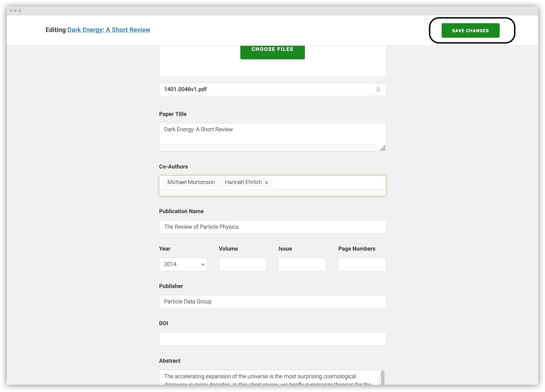The image size is (545, 392).
Task: Click the Paper Title label
Action: 173,114
